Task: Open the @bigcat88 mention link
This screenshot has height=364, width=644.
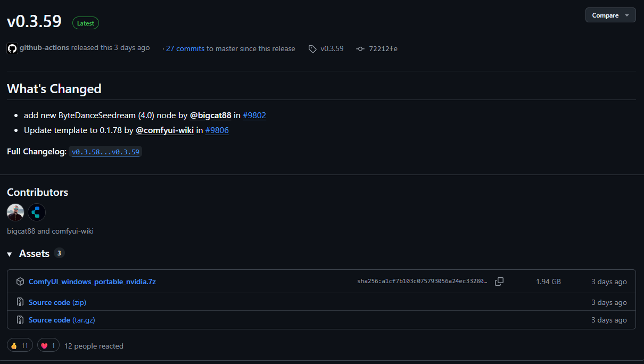Action: click(x=211, y=115)
